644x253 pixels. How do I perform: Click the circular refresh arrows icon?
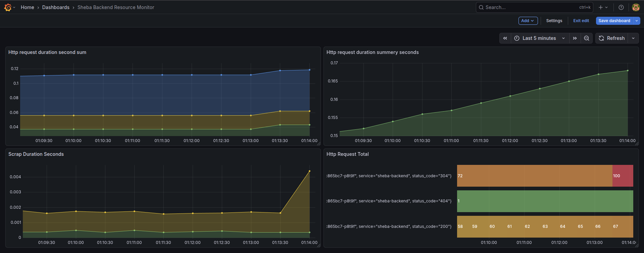pyautogui.click(x=601, y=38)
